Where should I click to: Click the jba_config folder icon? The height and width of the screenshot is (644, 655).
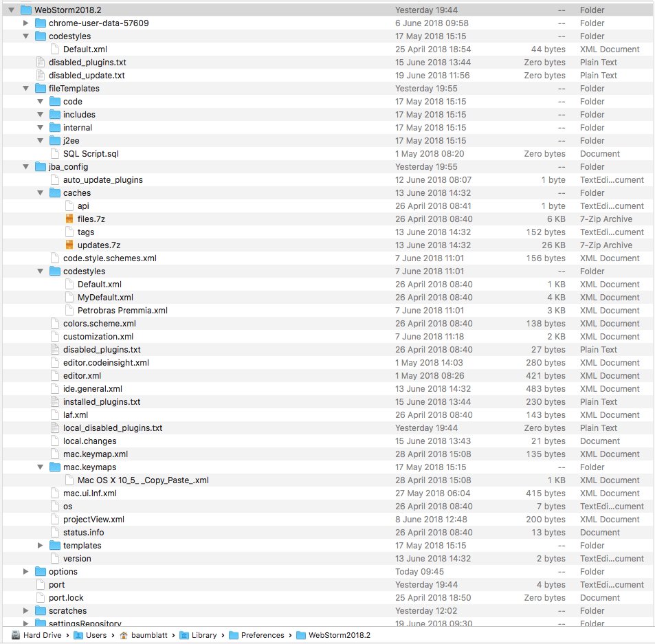[41, 166]
